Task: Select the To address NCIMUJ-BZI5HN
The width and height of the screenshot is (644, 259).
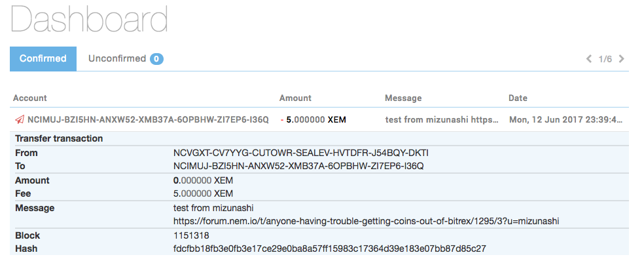Action: click(x=298, y=167)
